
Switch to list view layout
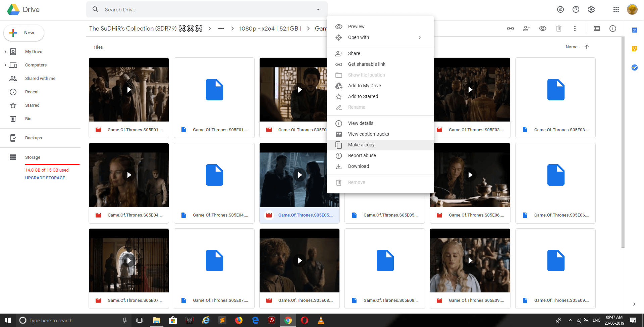pos(597,29)
